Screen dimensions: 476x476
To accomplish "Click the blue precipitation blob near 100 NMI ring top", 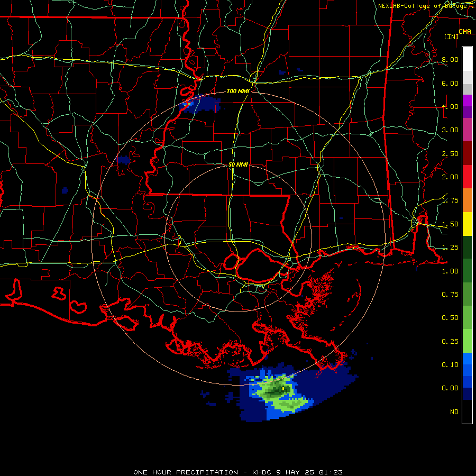I will coord(200,104).
